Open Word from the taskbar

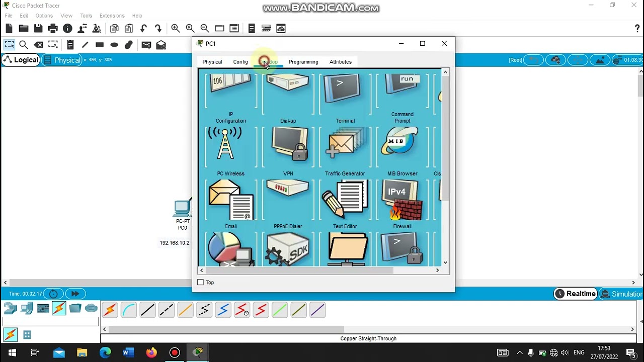click(x=128, y=352)
